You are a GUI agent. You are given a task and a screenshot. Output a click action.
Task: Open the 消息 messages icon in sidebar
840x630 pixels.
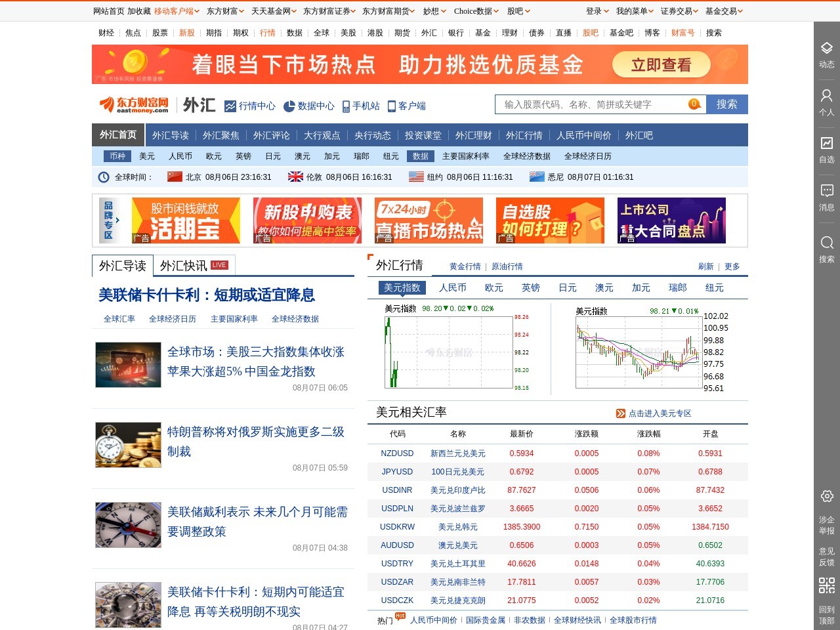[x=826, y=191]
